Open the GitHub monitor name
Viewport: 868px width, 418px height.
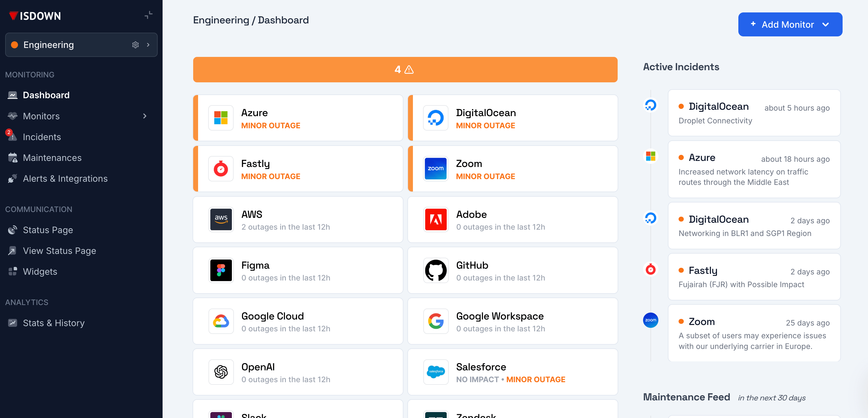(x=472, y=265)
